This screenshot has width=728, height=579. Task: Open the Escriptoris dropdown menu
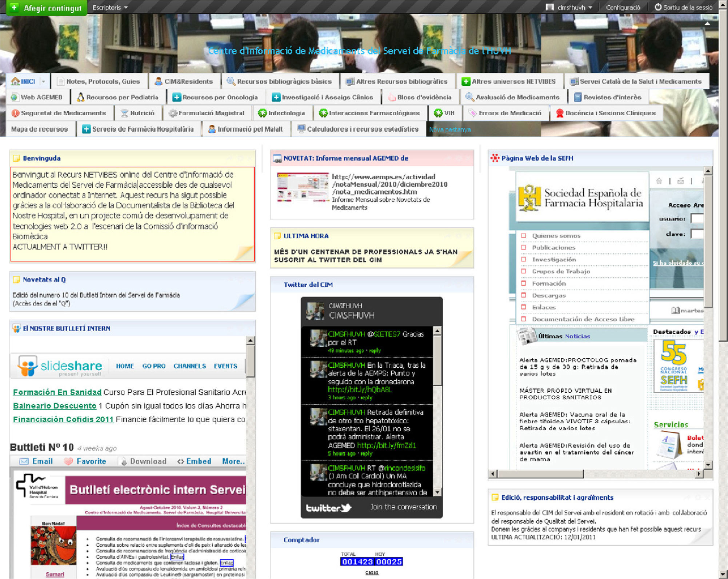pos(110,7)
